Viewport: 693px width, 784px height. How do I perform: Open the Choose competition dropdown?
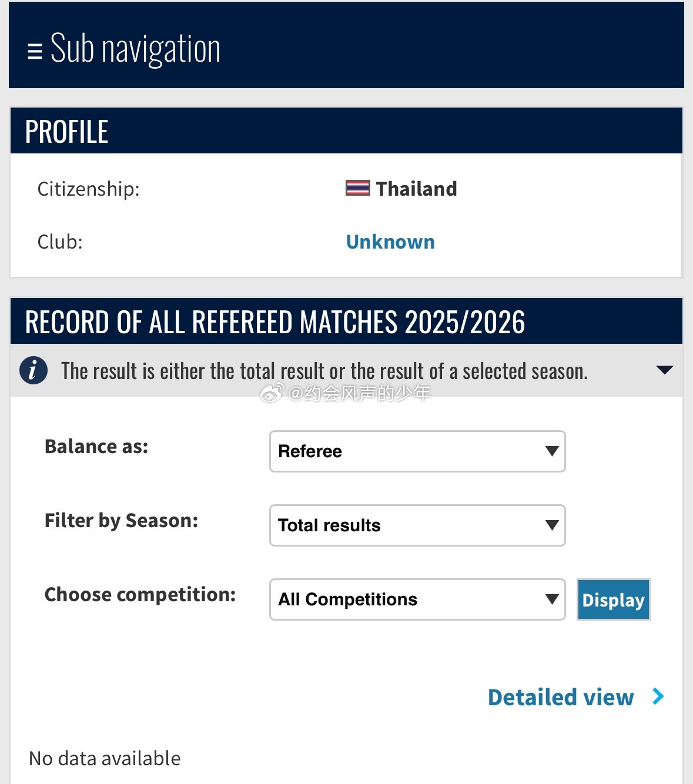[417, 599]
